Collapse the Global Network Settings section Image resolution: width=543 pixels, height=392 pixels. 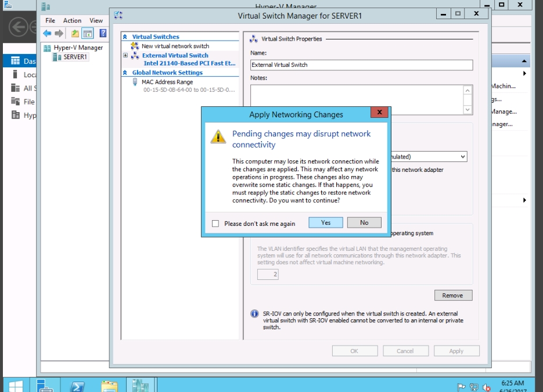[125, 73]
